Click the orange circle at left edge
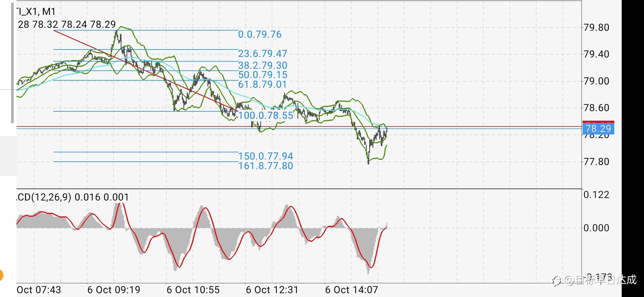This screenshot has width=644, height=297. tap(1, 275)
